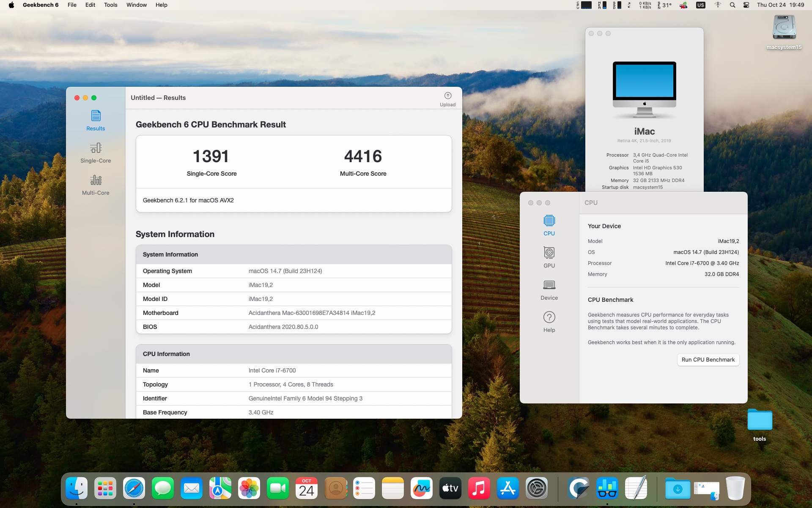Open the Geekbench 6 app menu

click(41, 5)
